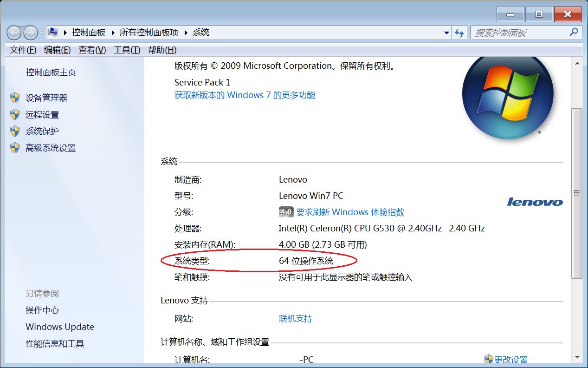This screenshot has height=368, width=588.
Task: Open the 工具(T) menu
Action: [x=127, y=50]
